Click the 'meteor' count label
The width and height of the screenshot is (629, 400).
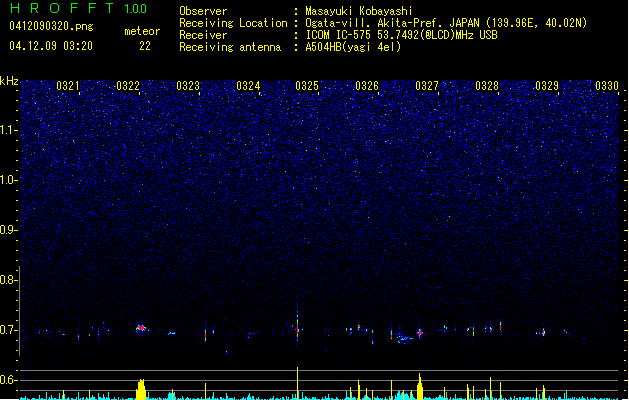tap(142, 31)
